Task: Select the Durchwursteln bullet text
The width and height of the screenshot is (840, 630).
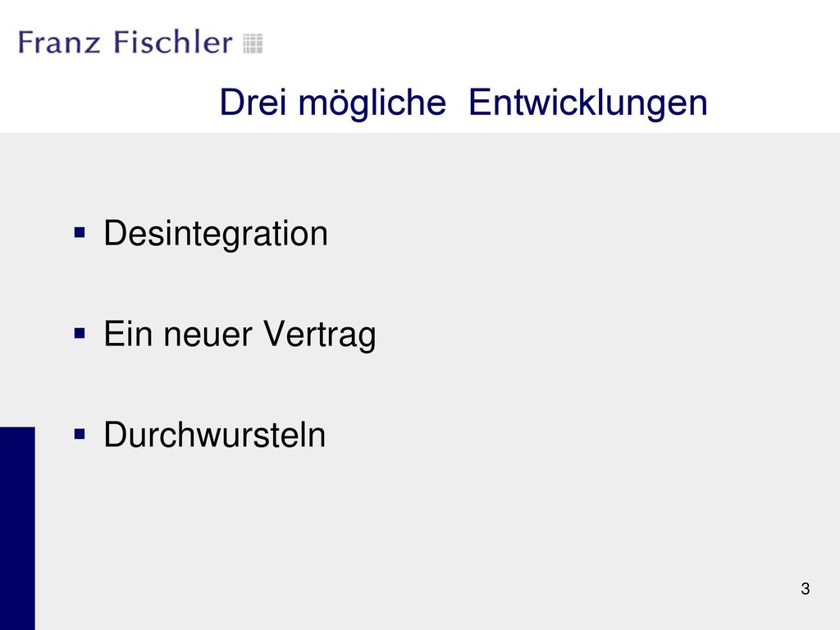Action: pos(214,435)
